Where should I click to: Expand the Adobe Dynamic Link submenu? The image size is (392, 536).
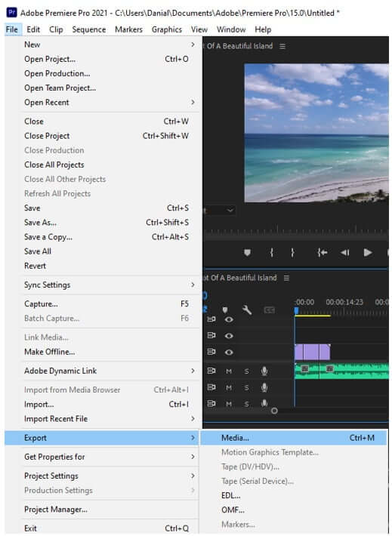tap(193, 371)
